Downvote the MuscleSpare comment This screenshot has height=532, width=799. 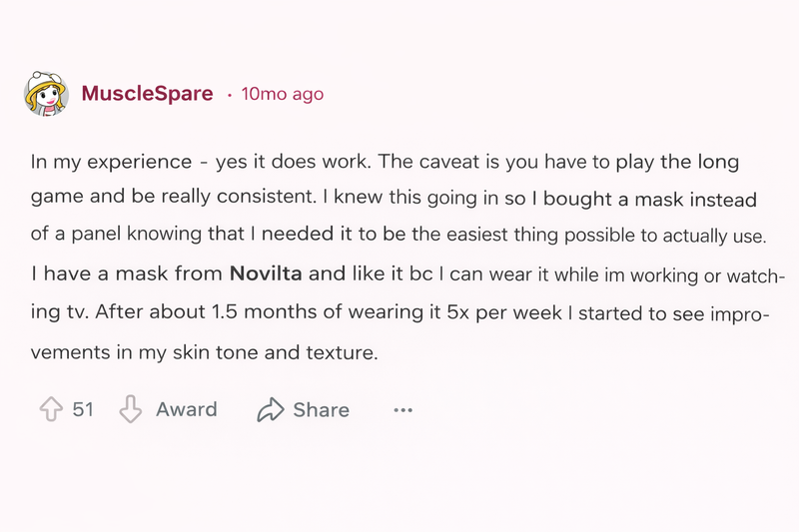click(x=131, y=409)
